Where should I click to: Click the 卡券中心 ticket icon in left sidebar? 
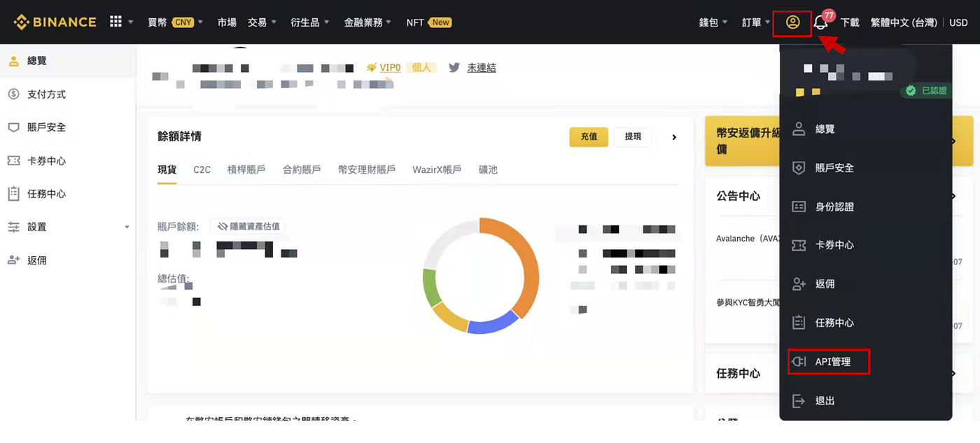click(x=13, y=160)
